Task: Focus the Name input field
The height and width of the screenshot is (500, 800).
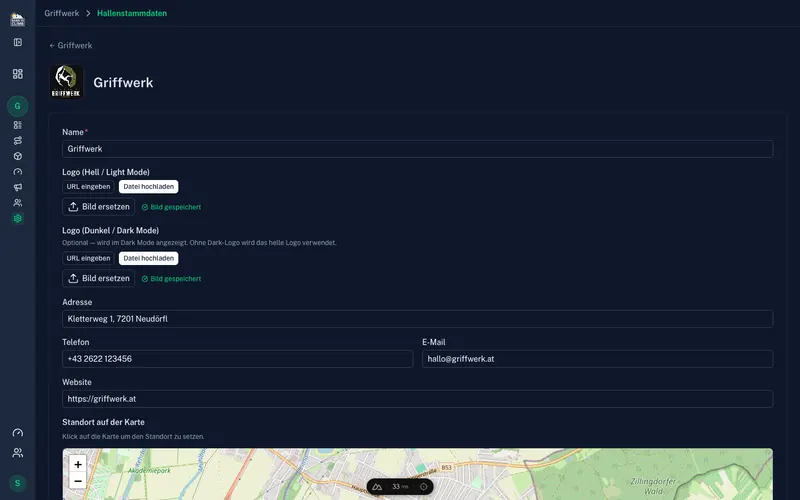Action: [417, 149]
